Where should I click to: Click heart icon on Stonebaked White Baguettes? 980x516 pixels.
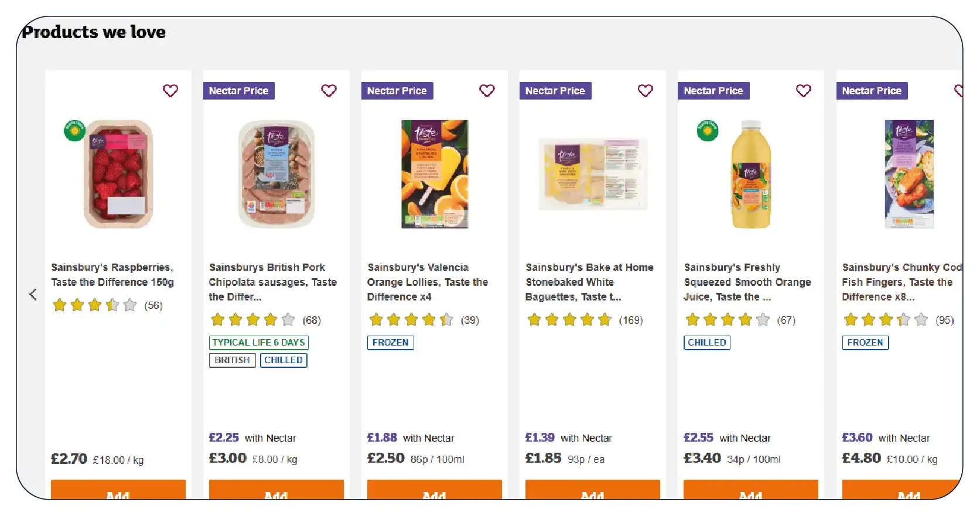point(645,91)
